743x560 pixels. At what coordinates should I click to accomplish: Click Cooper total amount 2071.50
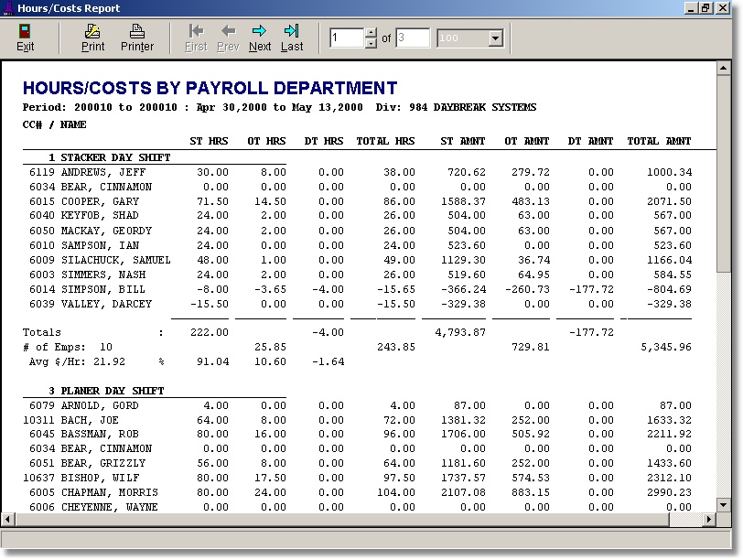[669, 202]
